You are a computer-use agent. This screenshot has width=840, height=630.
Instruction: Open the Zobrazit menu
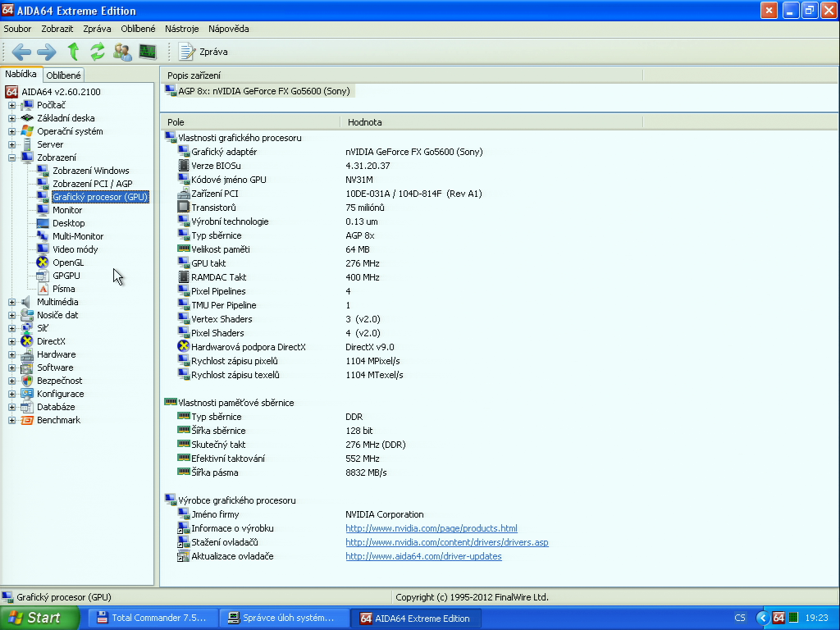pos(57,29)
